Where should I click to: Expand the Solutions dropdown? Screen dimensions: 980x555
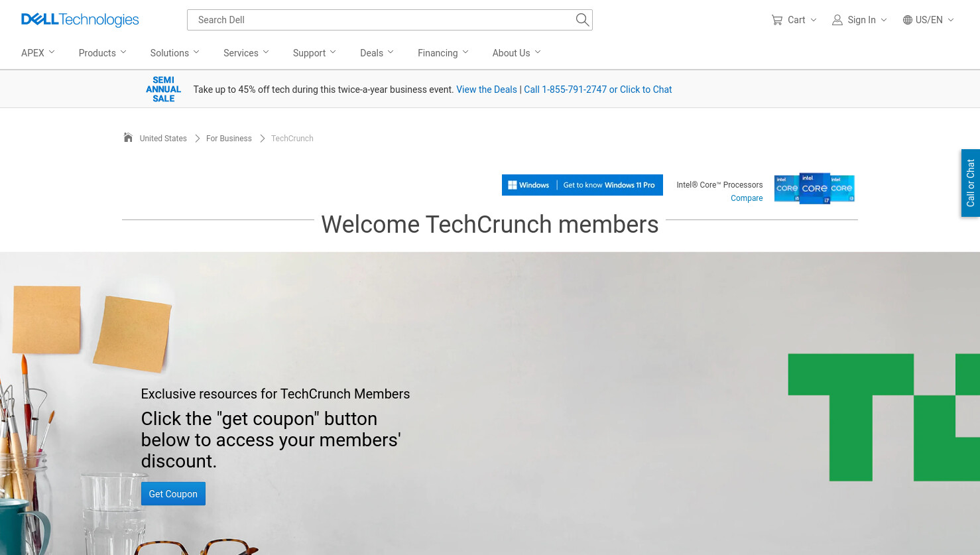(x=175, y=53)
